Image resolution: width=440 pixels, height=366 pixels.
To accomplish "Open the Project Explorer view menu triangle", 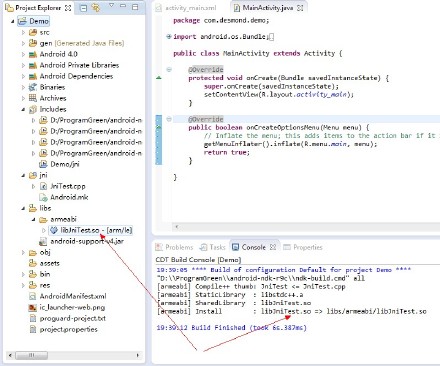I will (111, 6).
